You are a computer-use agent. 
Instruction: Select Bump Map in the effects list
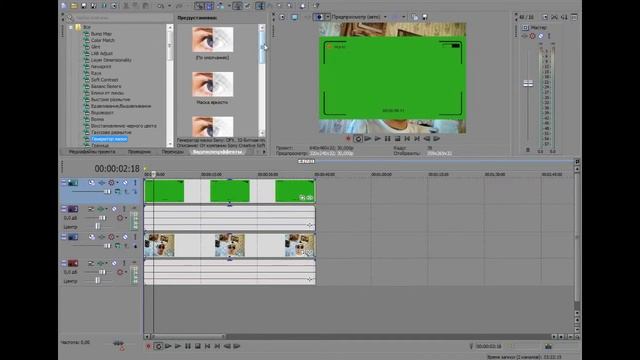pos(101,34)
